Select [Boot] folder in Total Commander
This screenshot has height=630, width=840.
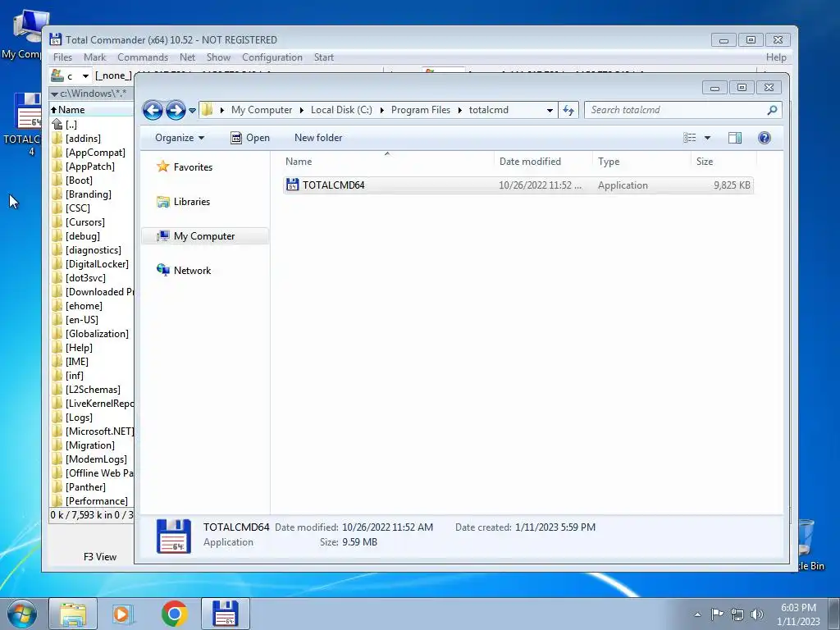pyautogui.click(x=79, y=180)
